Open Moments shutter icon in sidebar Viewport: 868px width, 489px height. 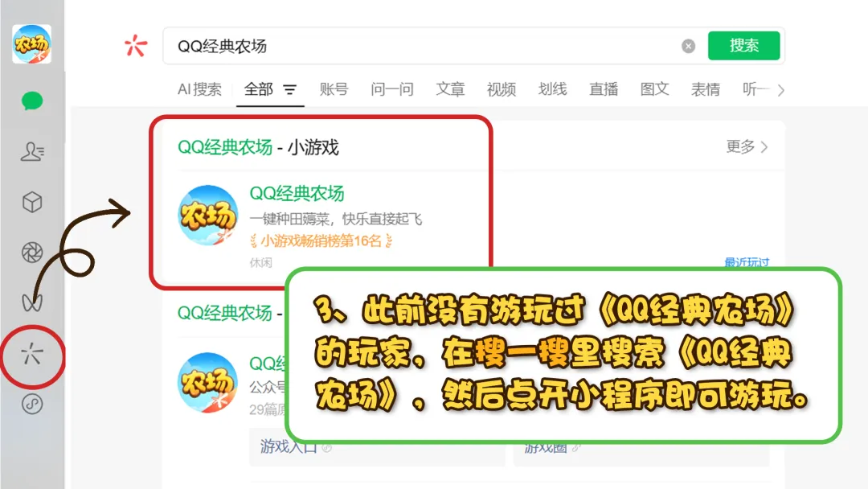pos(32,253)
